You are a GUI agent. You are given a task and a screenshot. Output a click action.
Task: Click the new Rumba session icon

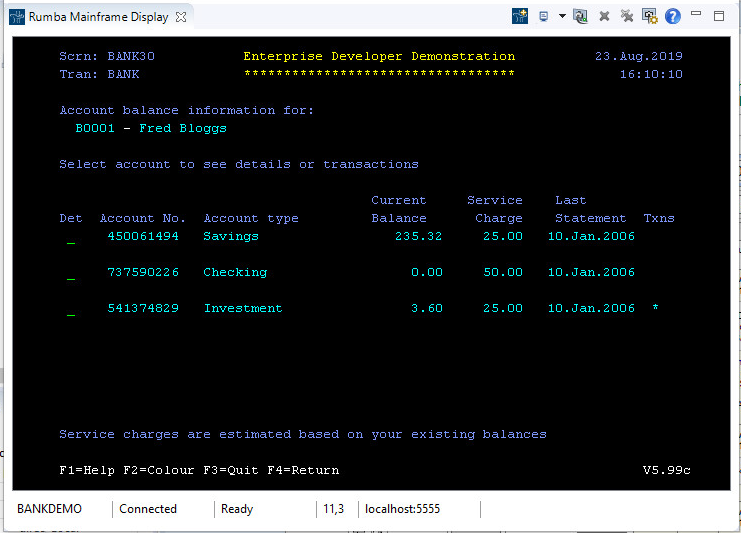520,16
